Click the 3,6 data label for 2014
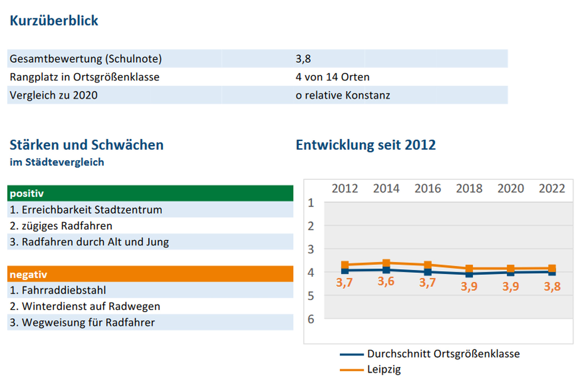The width and height of the screenshot is (588, 392). pos(386,281)
